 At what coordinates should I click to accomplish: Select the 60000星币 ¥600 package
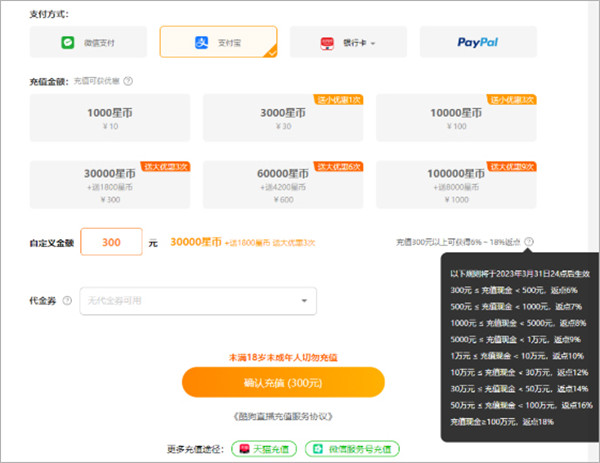pos(284,184)
